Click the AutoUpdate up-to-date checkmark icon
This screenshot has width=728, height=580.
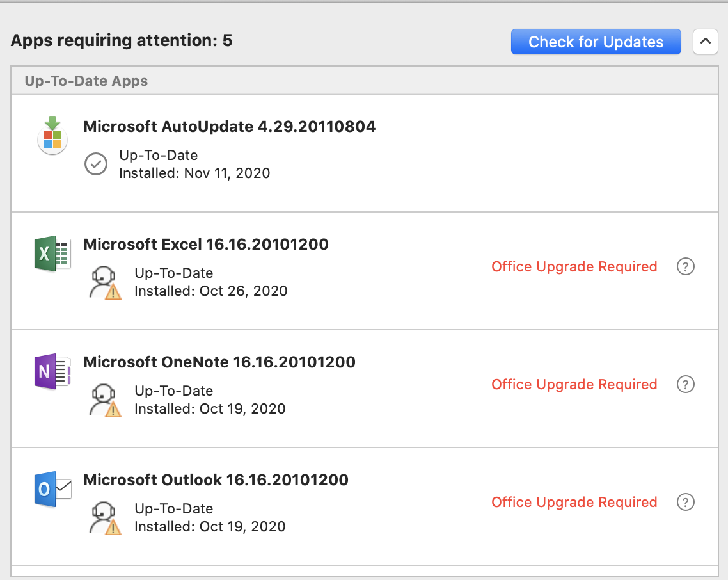pos(96,165)
